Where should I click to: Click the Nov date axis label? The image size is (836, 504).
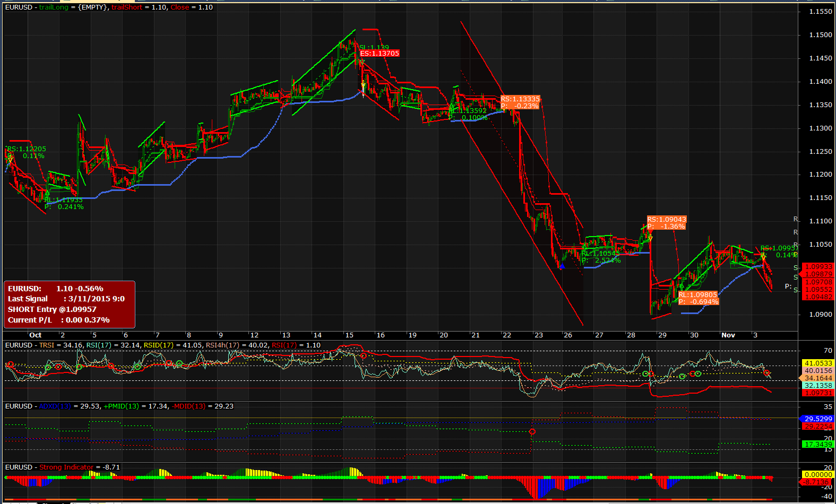728,335
